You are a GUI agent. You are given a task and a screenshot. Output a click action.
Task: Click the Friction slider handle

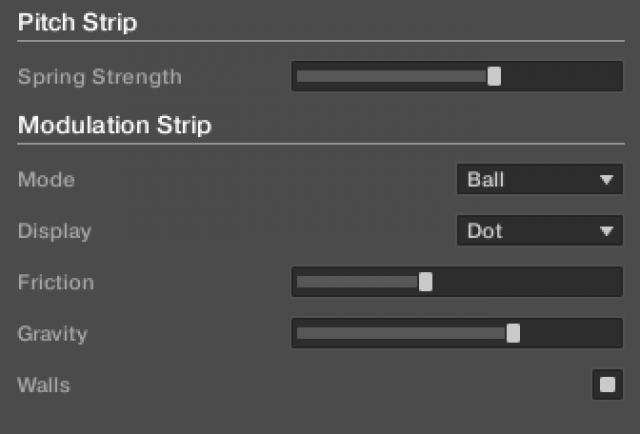click(425, 282)
